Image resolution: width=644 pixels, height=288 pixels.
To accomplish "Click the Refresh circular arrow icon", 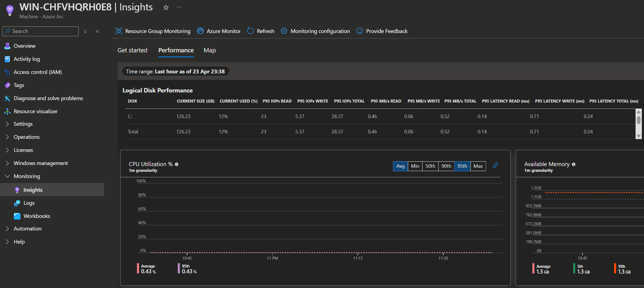I will 250,31.
